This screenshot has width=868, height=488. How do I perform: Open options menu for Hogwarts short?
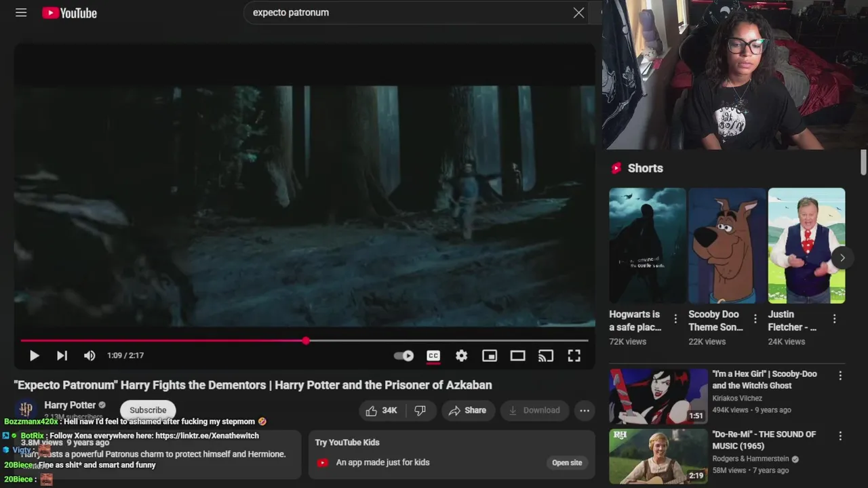coord(675,319)
